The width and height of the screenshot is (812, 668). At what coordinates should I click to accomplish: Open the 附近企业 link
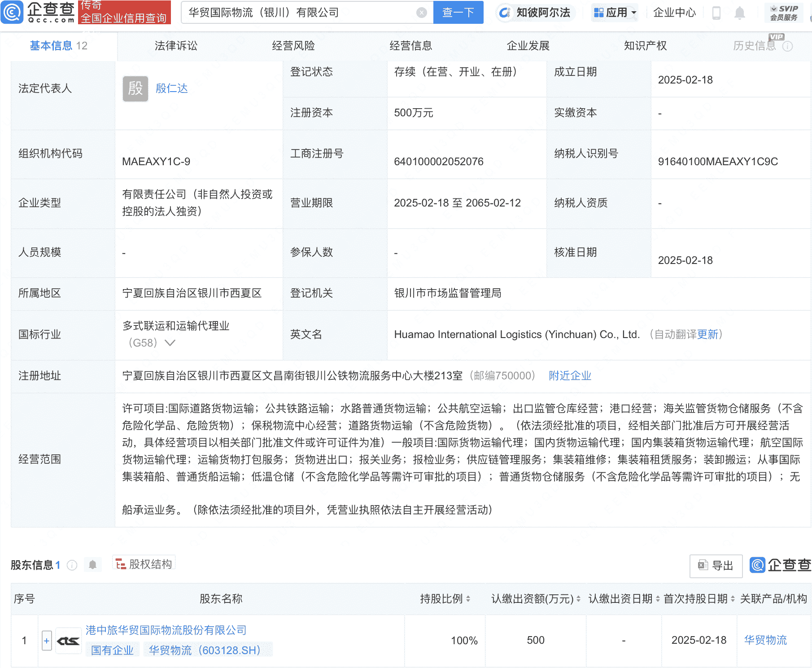[569, 375]
